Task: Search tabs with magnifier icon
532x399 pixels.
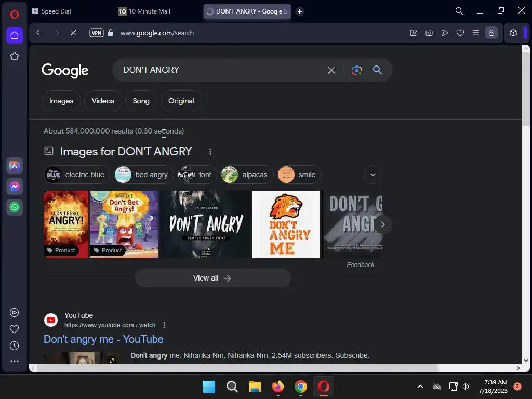Action: (459, 11)
